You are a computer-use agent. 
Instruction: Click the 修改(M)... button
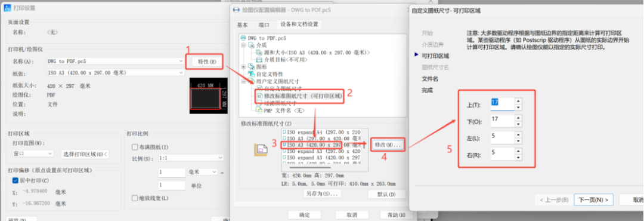coord(388,145)
